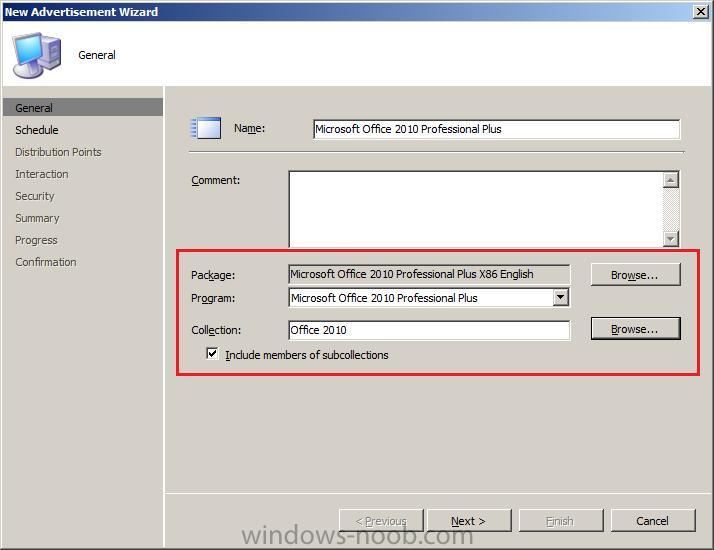Open the Distribution Points step
Viewport: 714px width, 550px height.
[58, 152]
